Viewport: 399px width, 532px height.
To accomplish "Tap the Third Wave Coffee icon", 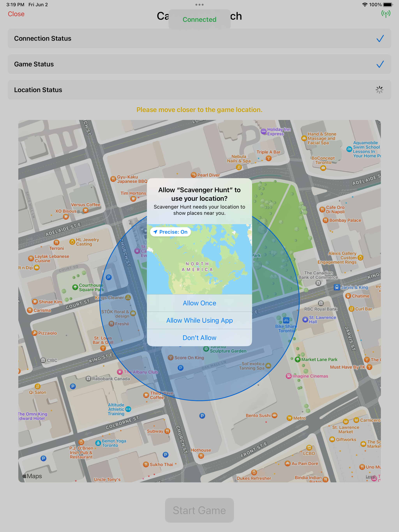I will (146, 395).
